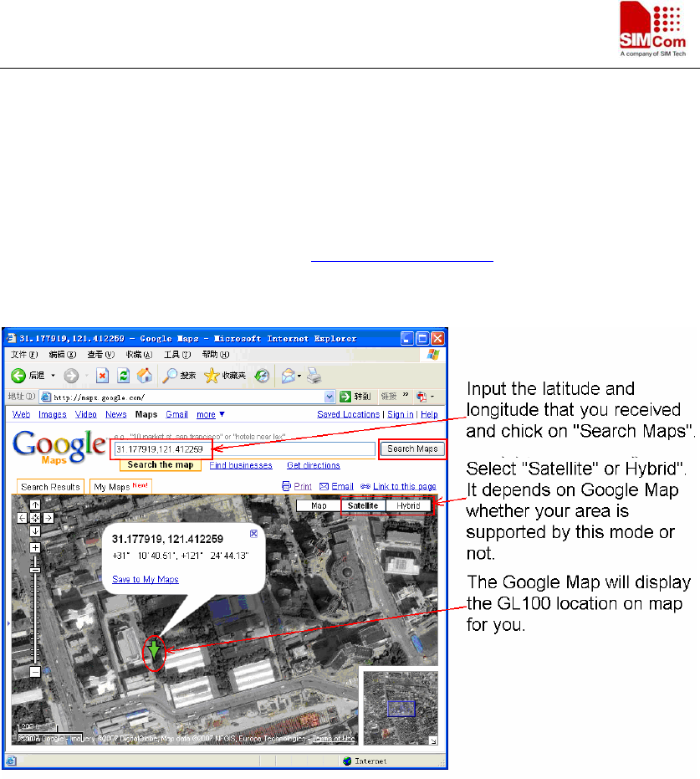Click the browser Back arrow icon
Viewport: 700px width, 779px height.
(18, 376)
